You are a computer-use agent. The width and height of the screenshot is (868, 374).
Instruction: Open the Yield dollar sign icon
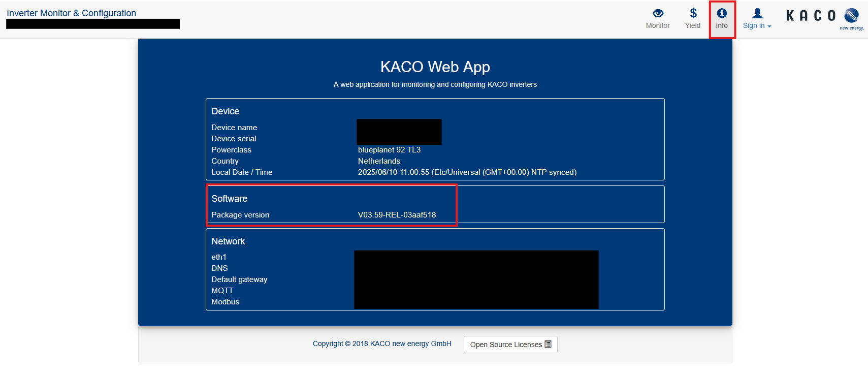(693, 13)
